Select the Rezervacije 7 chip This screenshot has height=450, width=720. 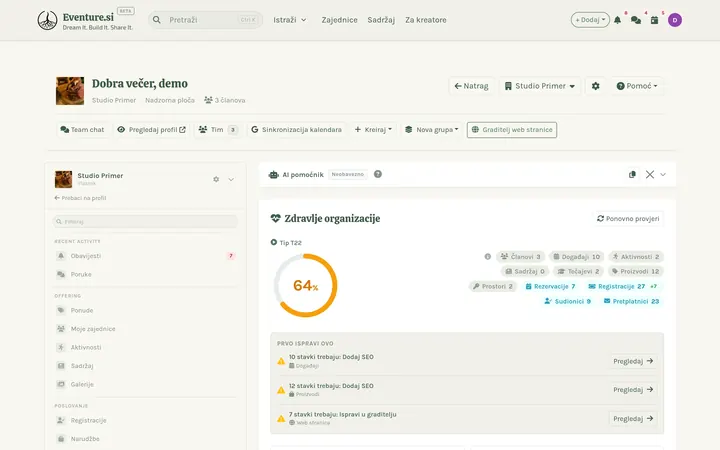point(550,286)
